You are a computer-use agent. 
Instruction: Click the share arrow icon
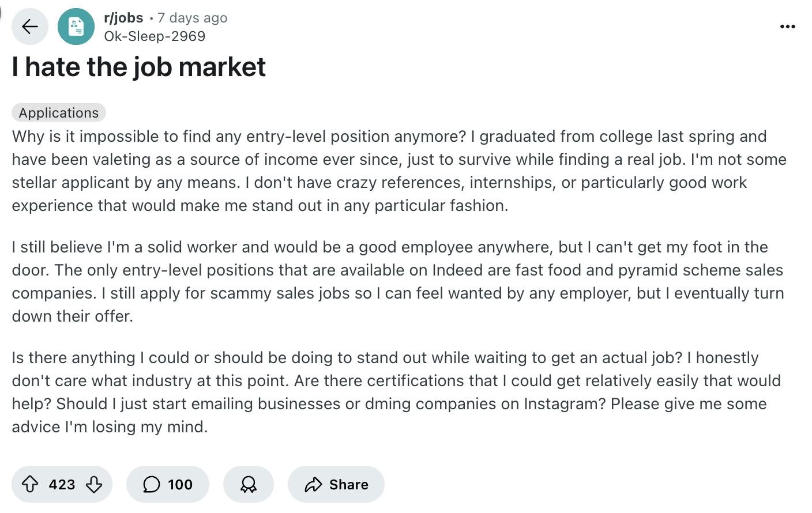[x=313, y=484]
